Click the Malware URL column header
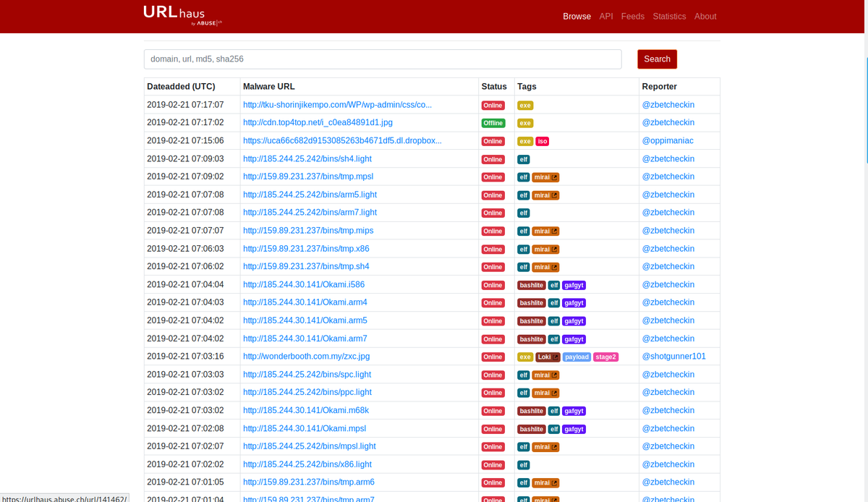This screenshot has height=502, width=868. [x=269, y=87]
